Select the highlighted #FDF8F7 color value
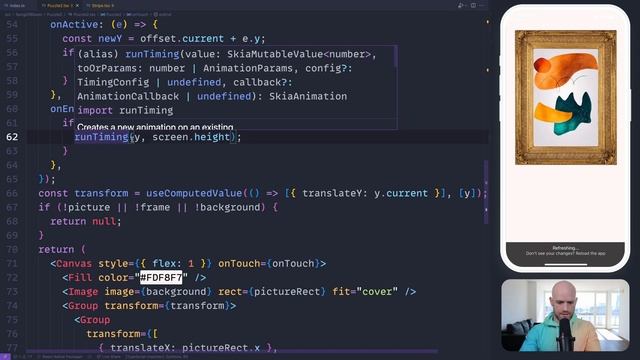 [x=161, y=278]
